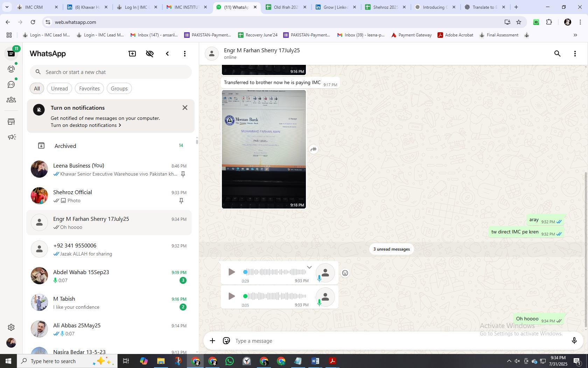The width and height of the screenshot is (588, 368).
Task: Open the Channels icon in sidebar
Action: click(11, 84)
